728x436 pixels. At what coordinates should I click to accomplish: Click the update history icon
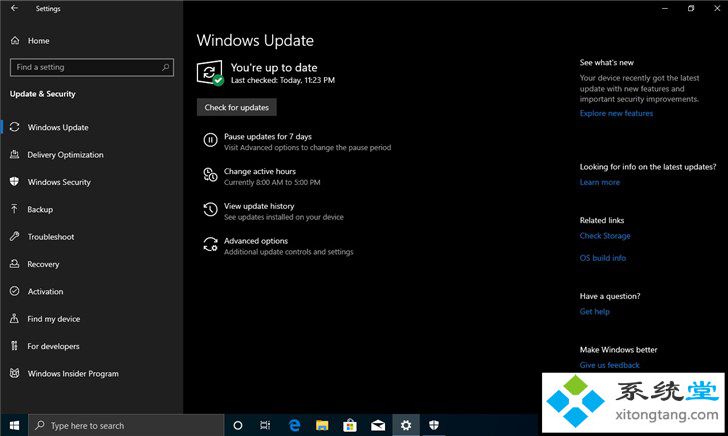coord(210,209)
